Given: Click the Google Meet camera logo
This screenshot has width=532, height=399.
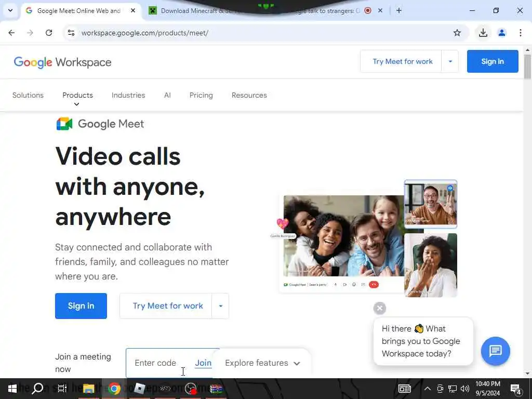Looking at the screenshot, I should (x=64, y=124).
